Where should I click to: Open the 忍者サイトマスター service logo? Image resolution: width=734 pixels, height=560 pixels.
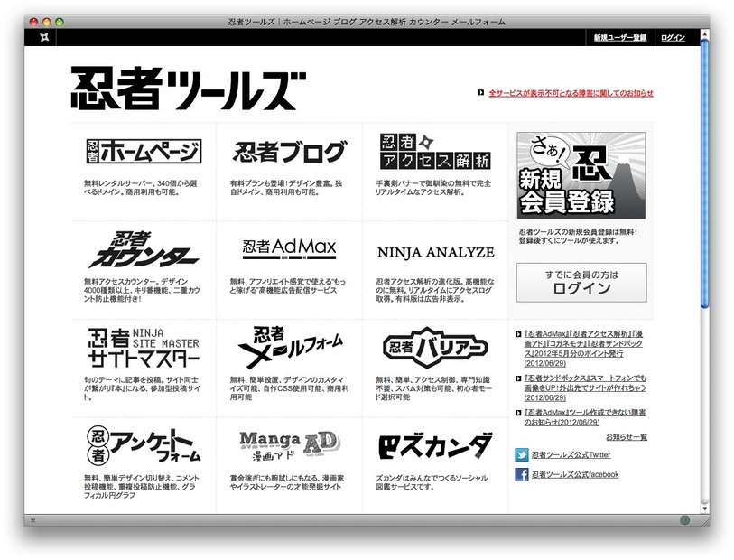144,348
